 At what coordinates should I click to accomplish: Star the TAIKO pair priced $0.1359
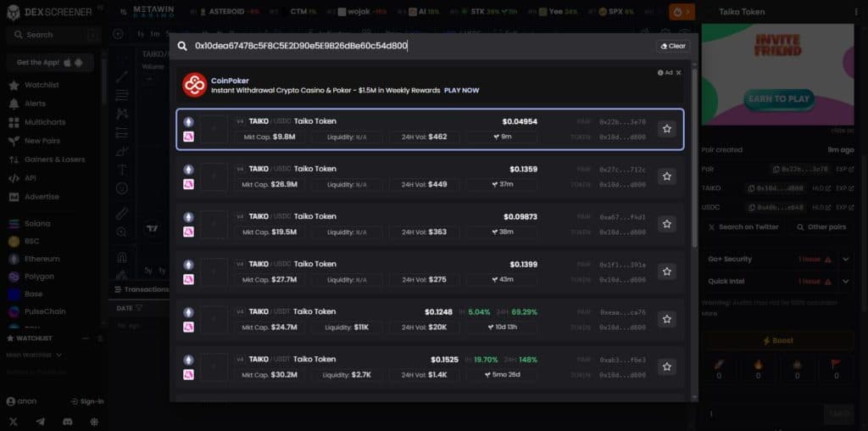point(666,176)
